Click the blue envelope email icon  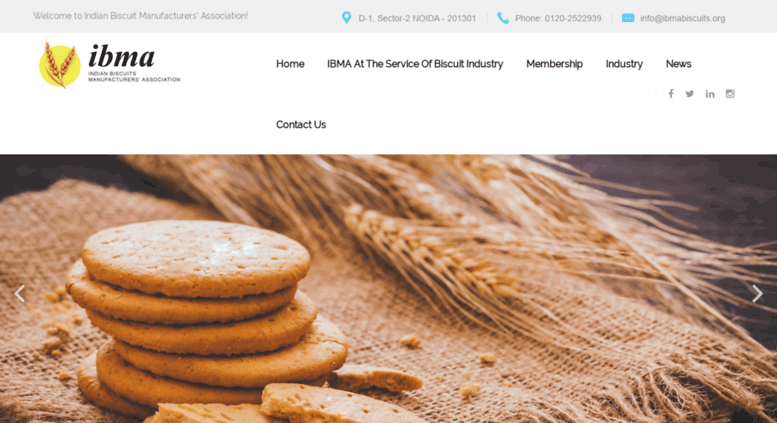[628, 18]
